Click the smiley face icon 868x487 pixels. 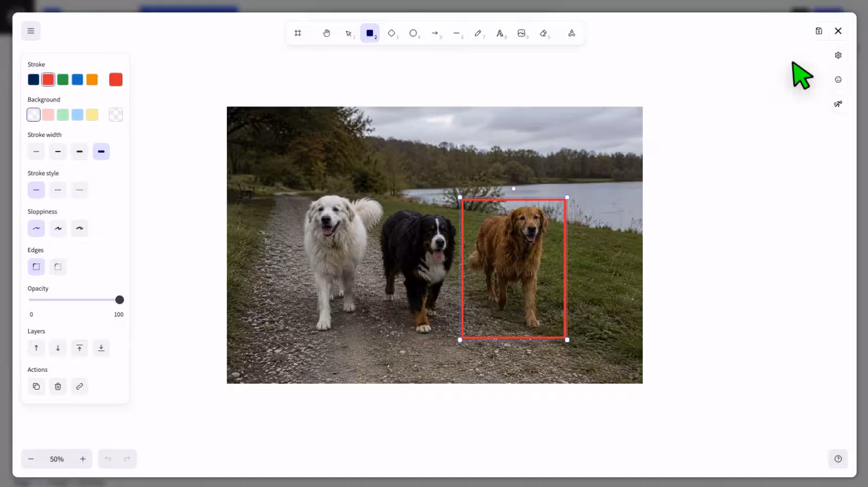coord(838,80)
